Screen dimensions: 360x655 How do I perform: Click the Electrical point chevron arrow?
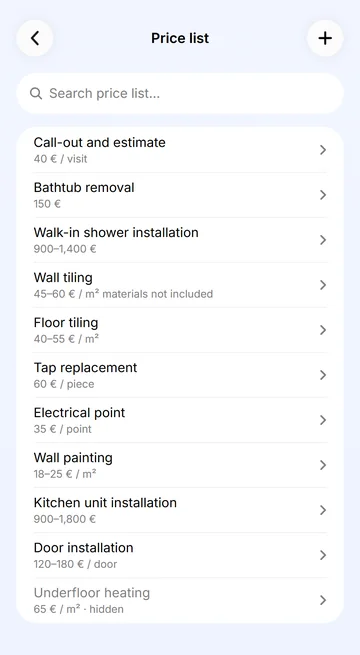tap(323, 420)
